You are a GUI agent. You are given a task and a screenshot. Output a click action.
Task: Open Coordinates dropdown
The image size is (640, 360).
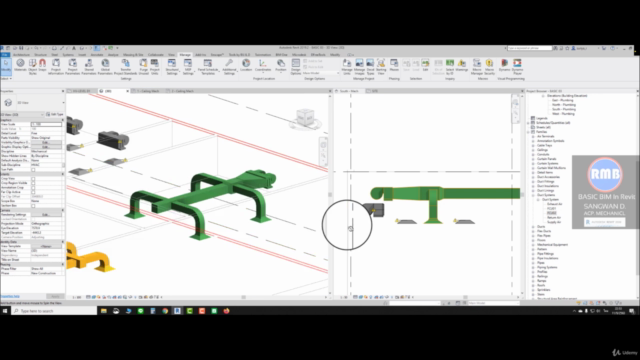coord(263,65)
